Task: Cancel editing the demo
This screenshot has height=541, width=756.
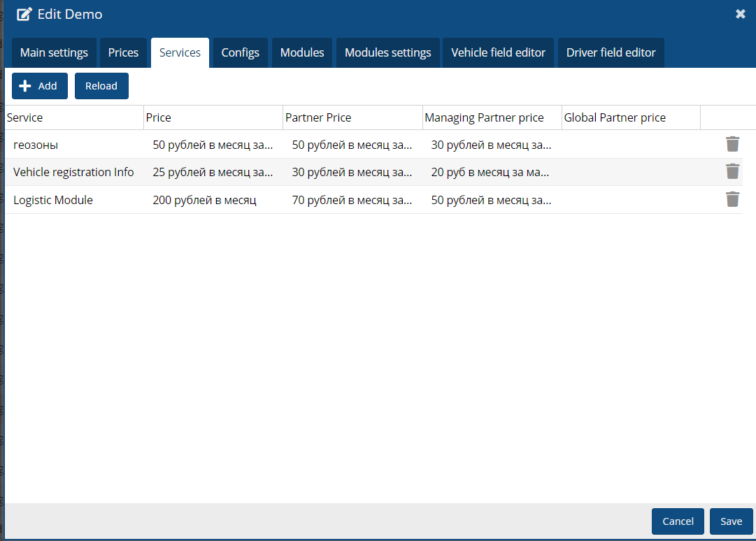Action: pos(678,521)
